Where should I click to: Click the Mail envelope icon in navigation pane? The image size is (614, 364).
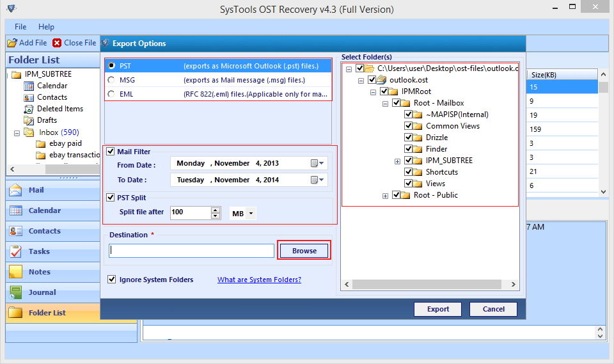click(x=15, y=190)
